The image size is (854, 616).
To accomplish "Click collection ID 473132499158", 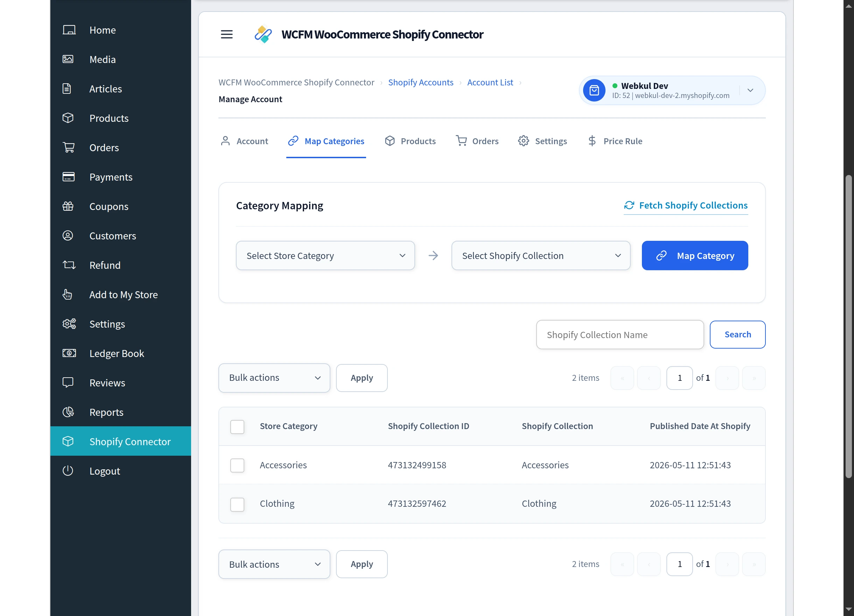I will pos(417,465).
